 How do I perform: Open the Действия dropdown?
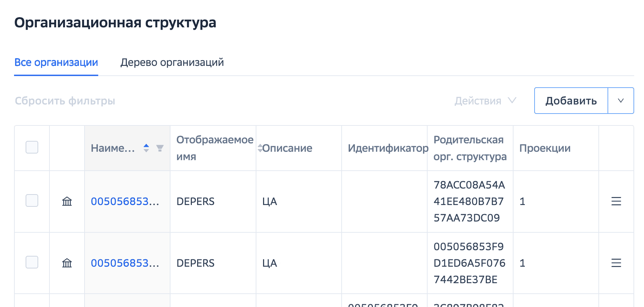pyautogui.click(x=485, y=101)
